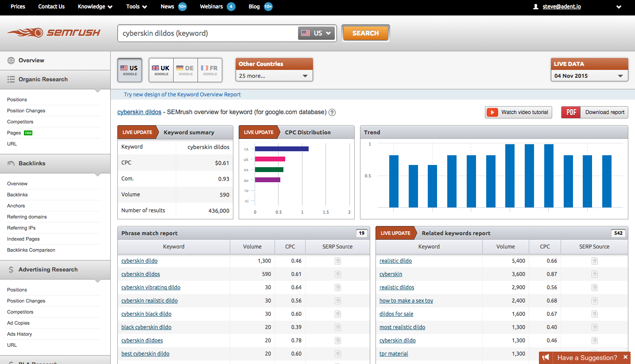Switch to the FR Google database
The image size is (635, 364).
click(x=210, y=70)
